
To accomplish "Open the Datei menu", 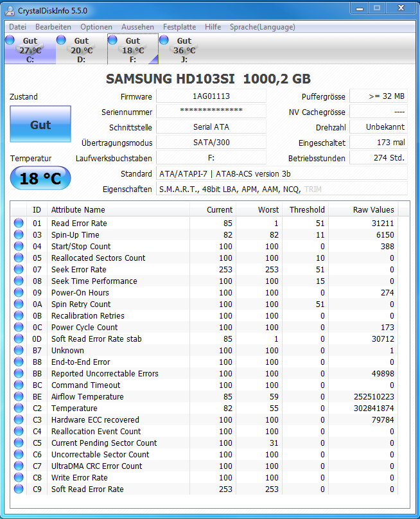I will pos(17,27).
